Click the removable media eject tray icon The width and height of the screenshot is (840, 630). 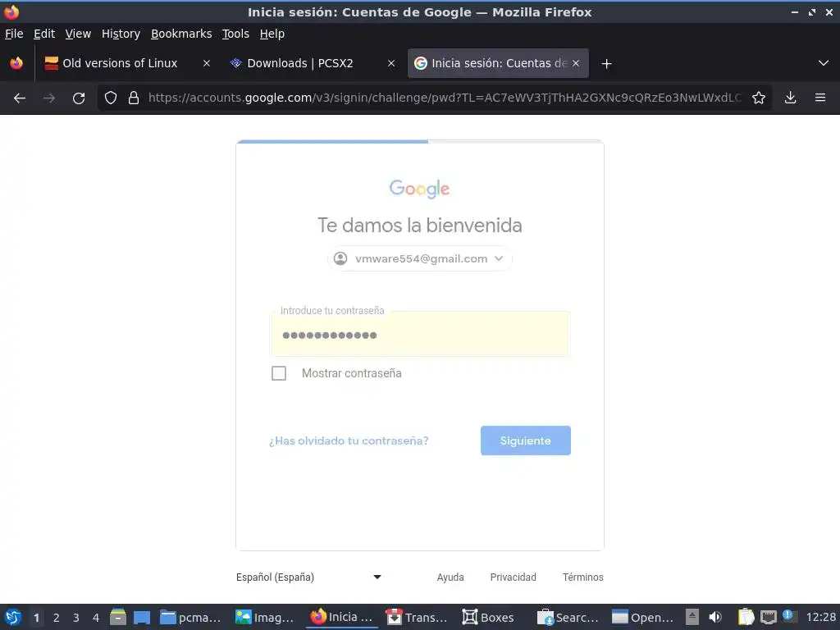point(692,617)
